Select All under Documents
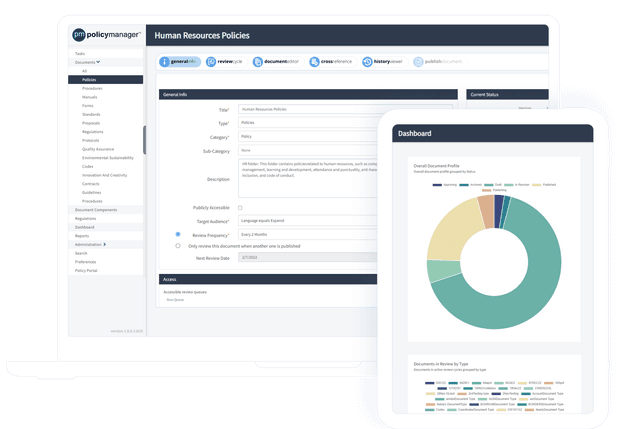 (x=84, y=71)
